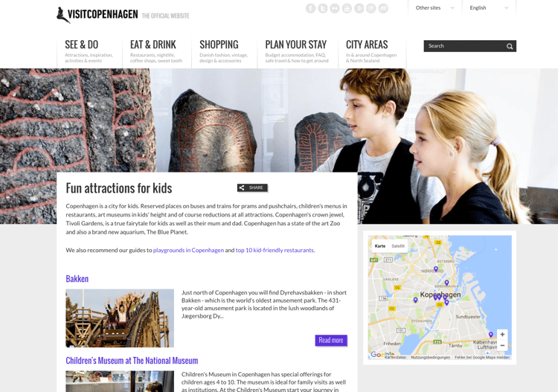This screenshot has width=558, height=392.
Task: Switch the map to Karte view
Action: [380, 245]
